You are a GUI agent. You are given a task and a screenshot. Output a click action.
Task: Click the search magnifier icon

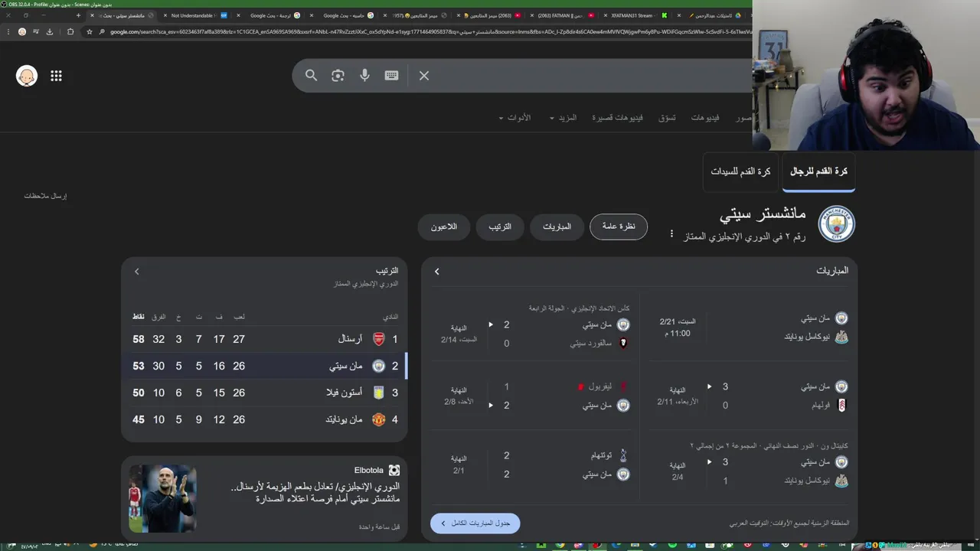311,75
